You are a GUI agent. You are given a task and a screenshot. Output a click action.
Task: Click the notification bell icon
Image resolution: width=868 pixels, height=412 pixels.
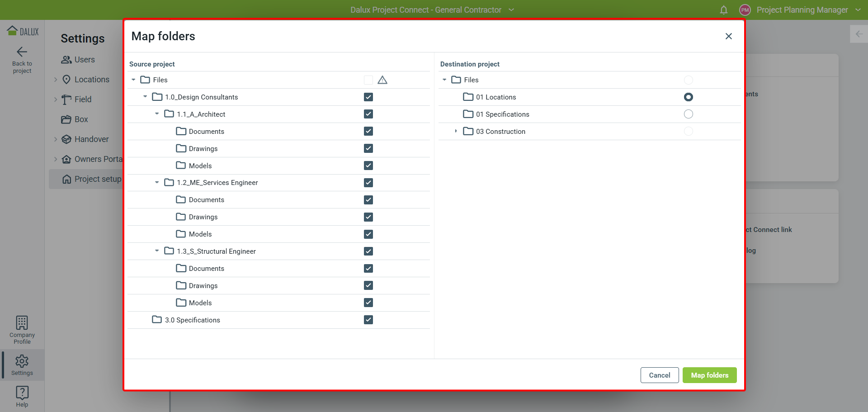724,10
